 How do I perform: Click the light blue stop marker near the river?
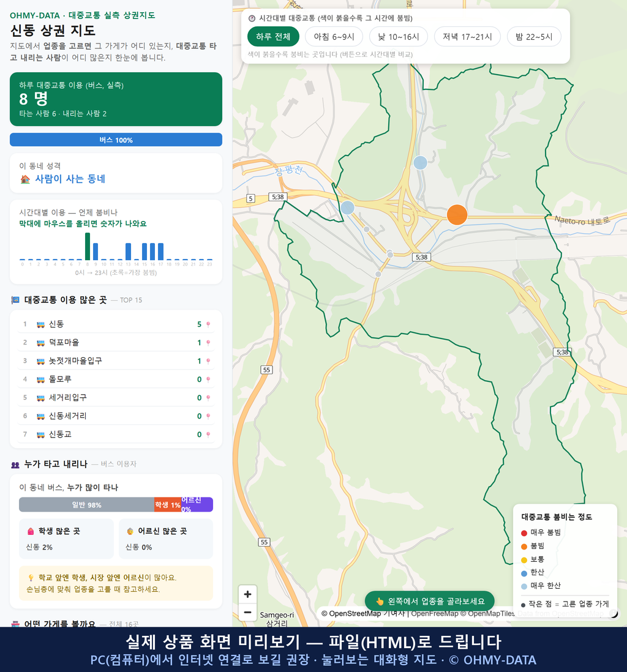[420, 162]
